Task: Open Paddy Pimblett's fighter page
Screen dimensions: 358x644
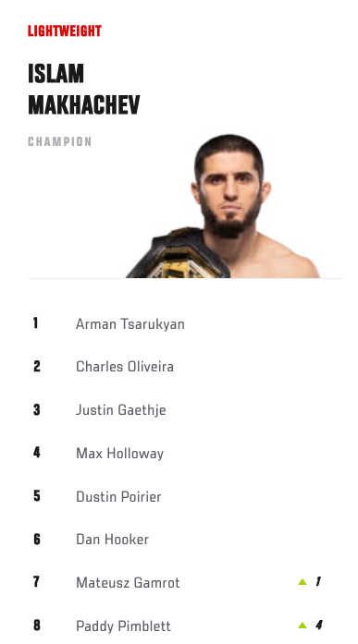Action: pyautogui.click(x=123, y=626)
